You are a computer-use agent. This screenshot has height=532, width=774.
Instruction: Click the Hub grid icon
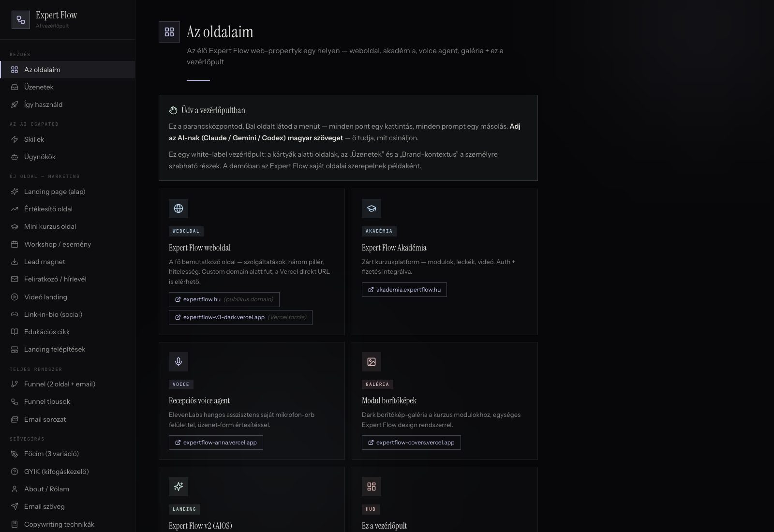coord(372,487)
